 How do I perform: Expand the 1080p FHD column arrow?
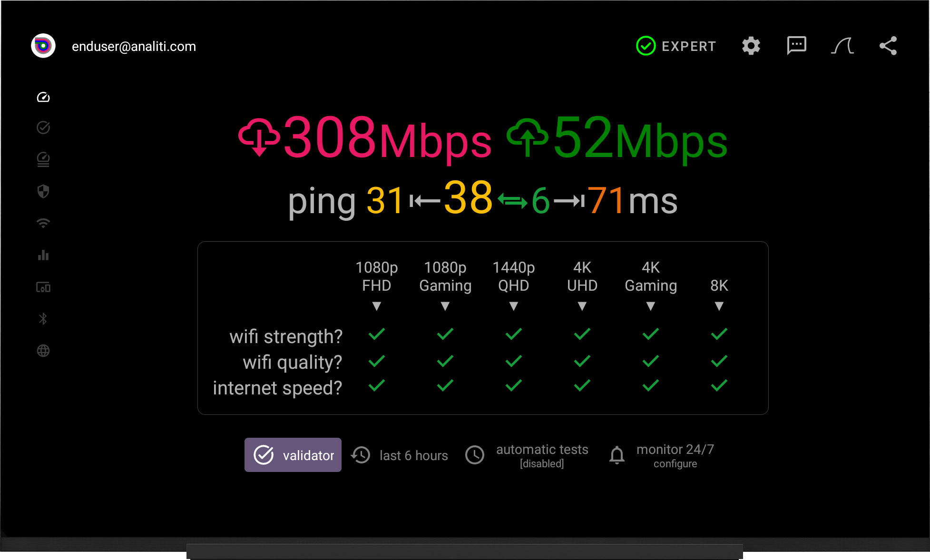coord(377,306)
